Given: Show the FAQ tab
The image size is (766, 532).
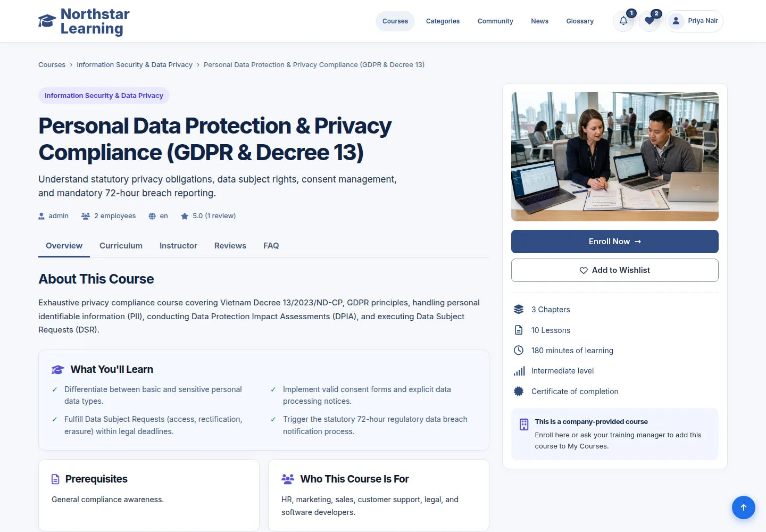Looking at the screenshot, I should (271, 246).
